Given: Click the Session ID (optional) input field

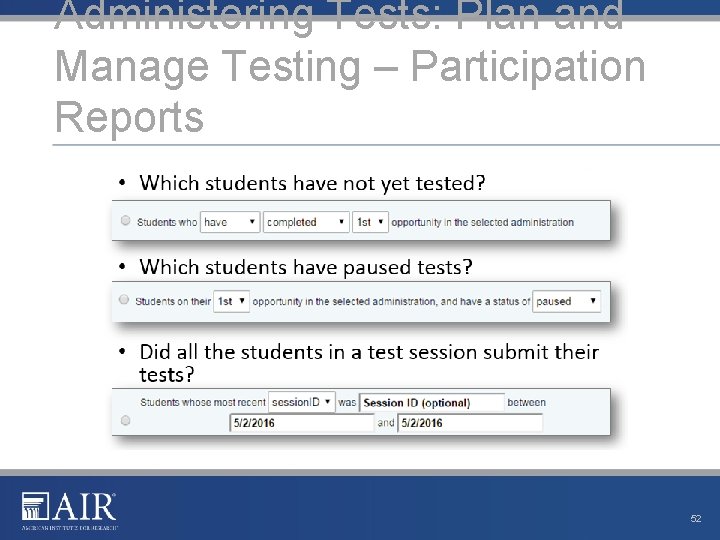Looking at the screenshot, I should pos(431,403).
